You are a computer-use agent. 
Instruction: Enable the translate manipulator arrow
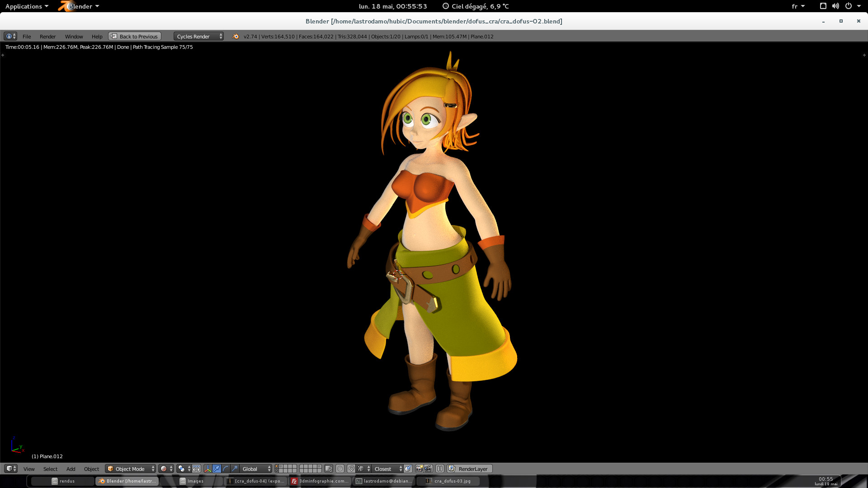click(x=217, y=469)
